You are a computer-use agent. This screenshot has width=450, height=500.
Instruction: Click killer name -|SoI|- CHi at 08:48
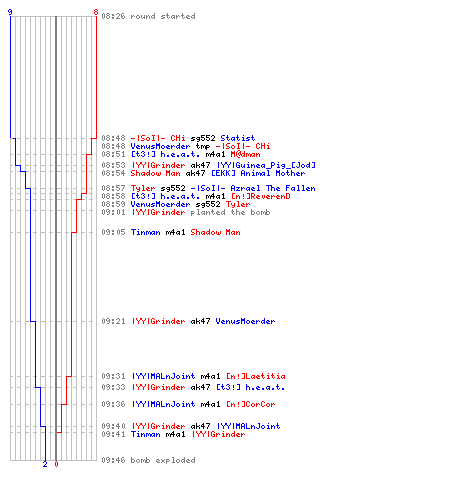(x=158, y=138)
